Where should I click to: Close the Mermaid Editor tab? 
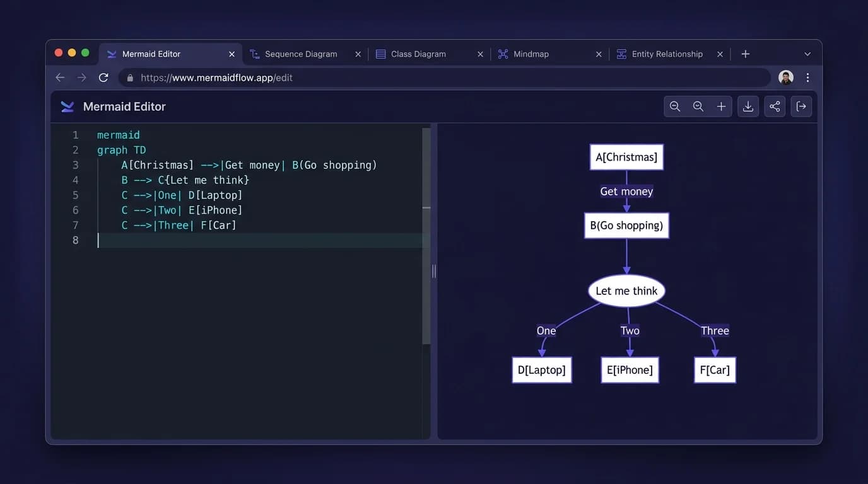click(x=232, y=54)
